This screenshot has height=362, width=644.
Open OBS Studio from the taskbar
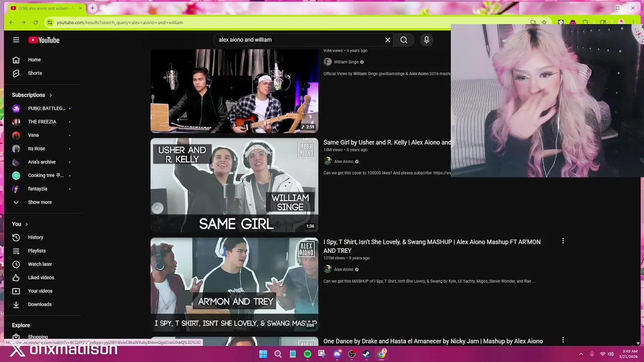click(352, 354)
